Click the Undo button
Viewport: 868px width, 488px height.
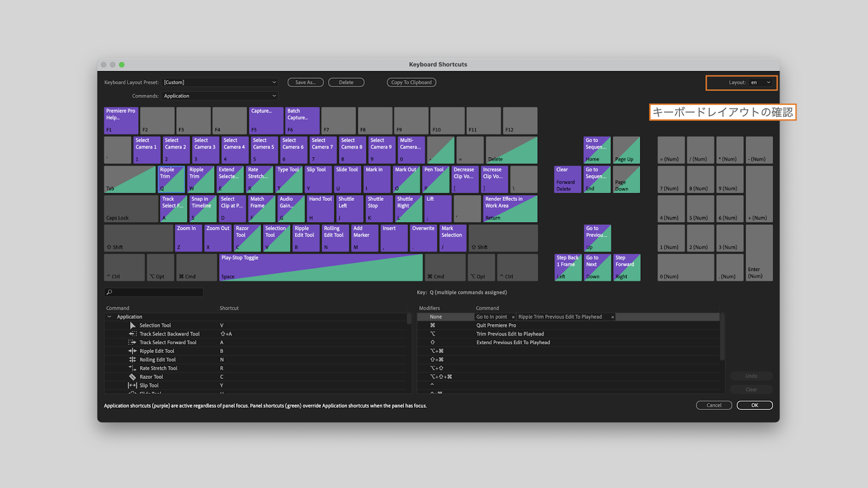pos(751,376)
